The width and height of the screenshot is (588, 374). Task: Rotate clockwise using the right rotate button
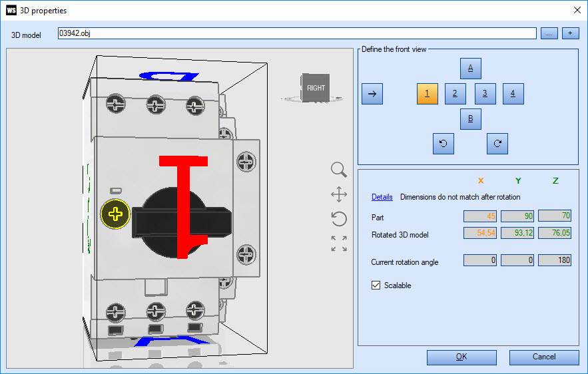[x=497, y=144]
